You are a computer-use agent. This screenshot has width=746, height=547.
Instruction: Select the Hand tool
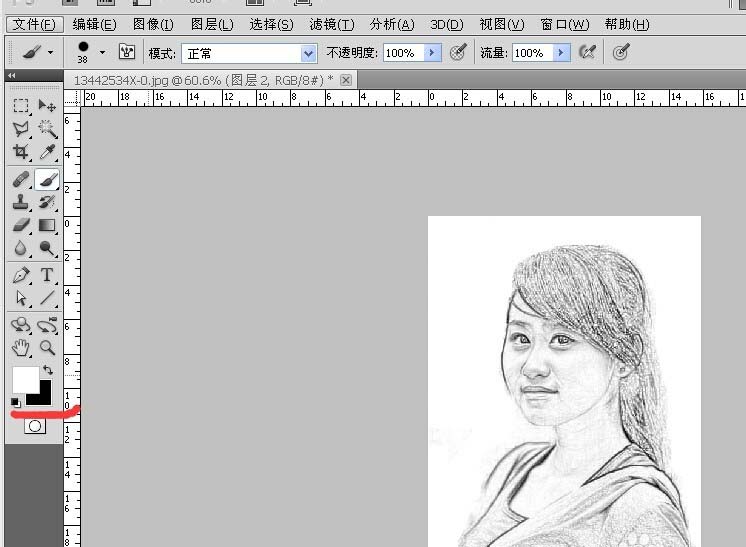[20, 348]
